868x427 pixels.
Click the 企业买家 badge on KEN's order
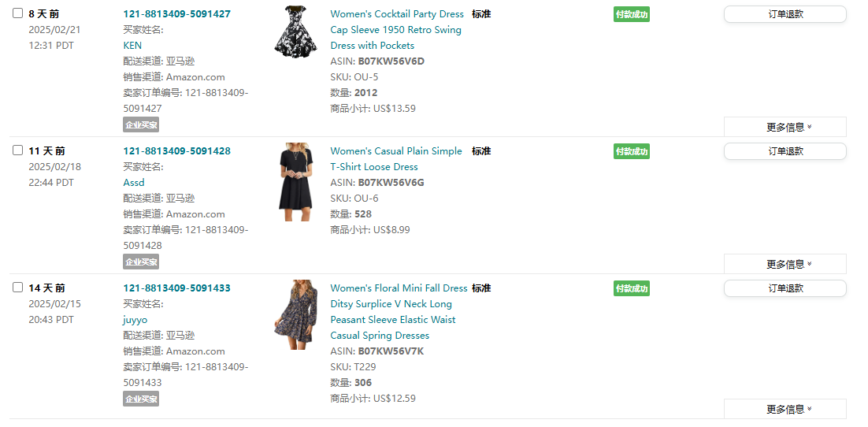[141, 124]
